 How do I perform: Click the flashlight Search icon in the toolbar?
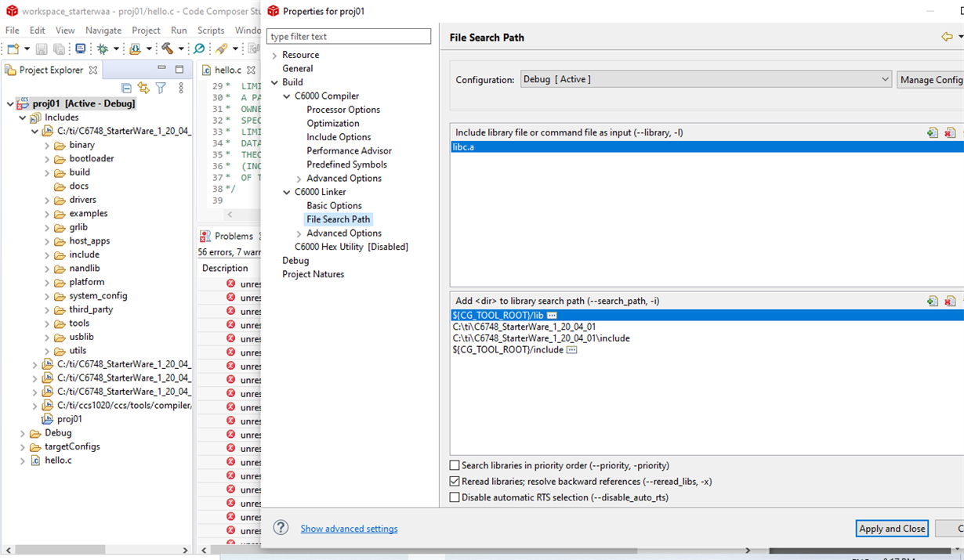(x=222, y=49)
